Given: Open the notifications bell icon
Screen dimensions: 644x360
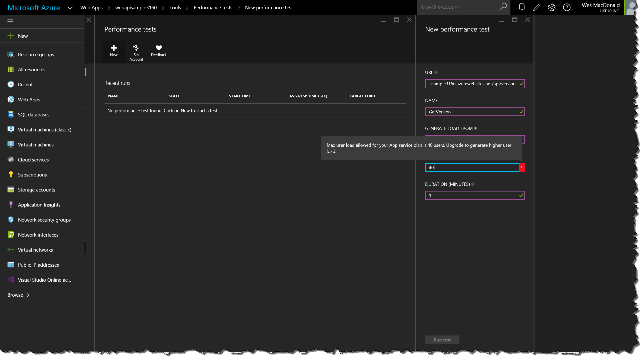Looking at the screenshot, I should (x=521, y=7).
